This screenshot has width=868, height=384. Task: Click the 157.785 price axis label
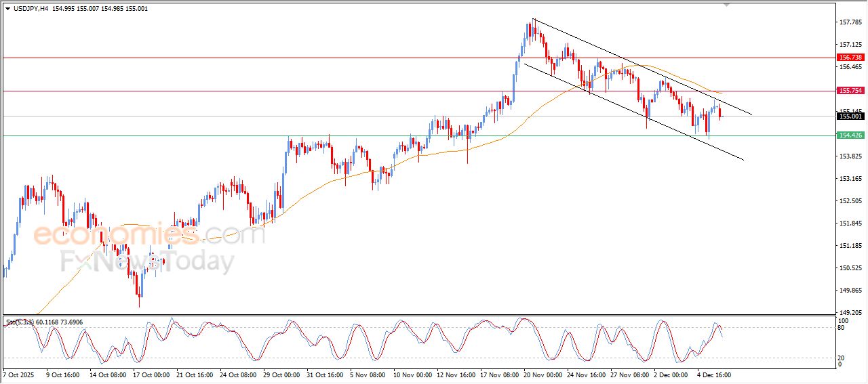pos(850,22)
